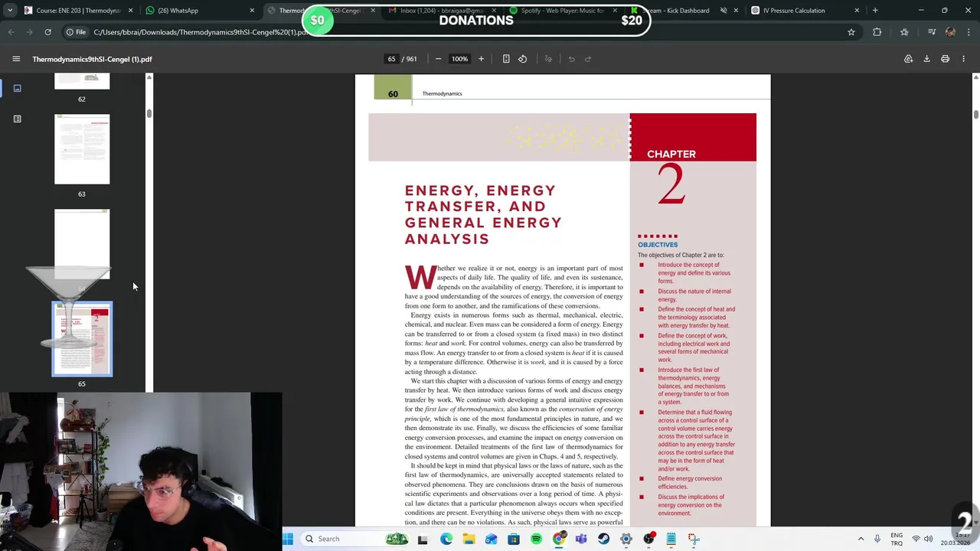Switch to the Spotify Web Player tab
980x551 pixels.
[x=563, y=11]
